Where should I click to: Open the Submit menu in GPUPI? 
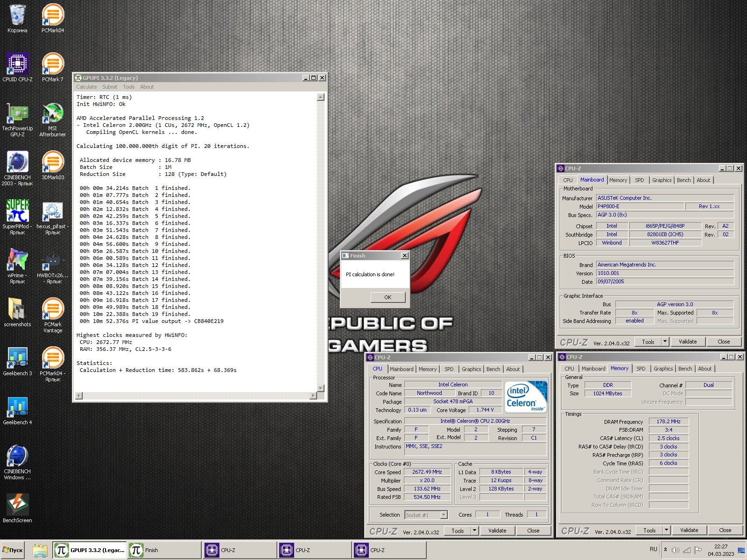[x=110, y=87]
